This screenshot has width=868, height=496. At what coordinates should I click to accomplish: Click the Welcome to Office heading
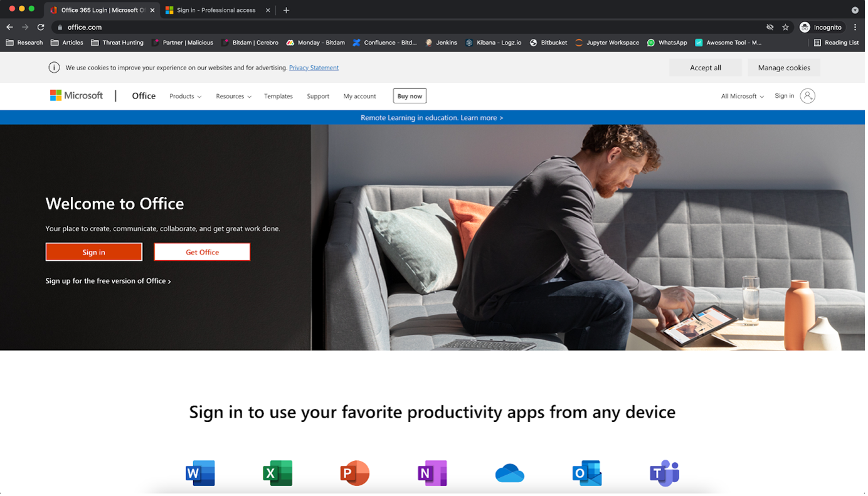click(115, 204)
